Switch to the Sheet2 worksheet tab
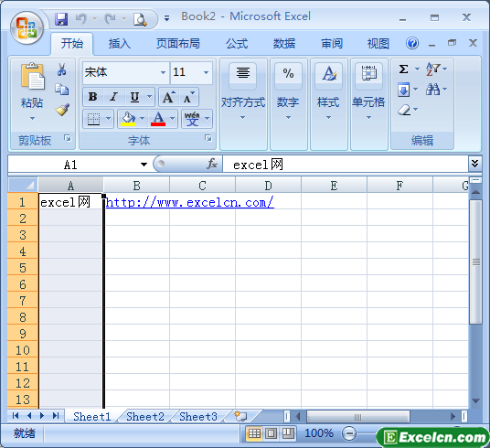The image size is (490, 448). coord(145,417)
